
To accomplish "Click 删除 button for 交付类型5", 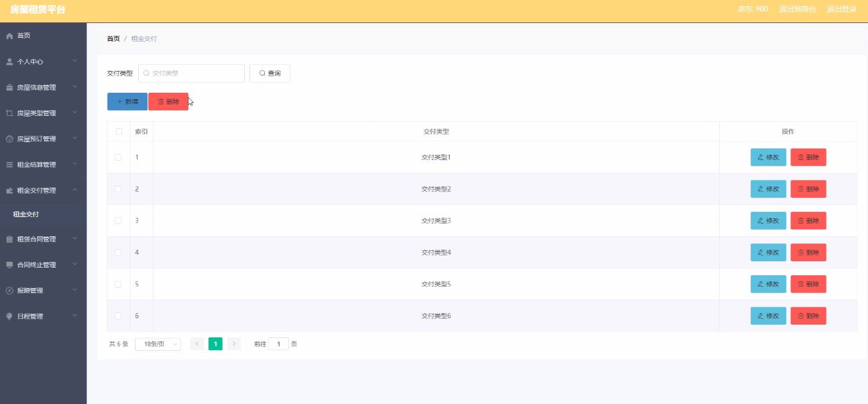I will (809, 284).
